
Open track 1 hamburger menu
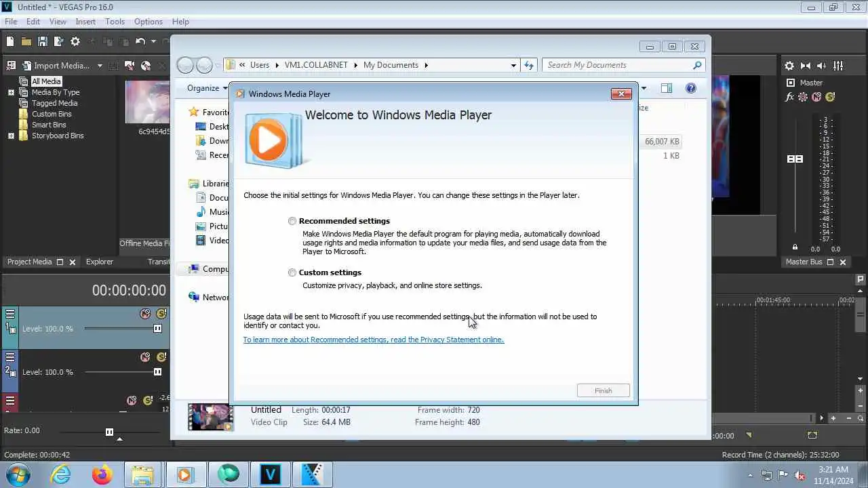[x=10, y=314]
